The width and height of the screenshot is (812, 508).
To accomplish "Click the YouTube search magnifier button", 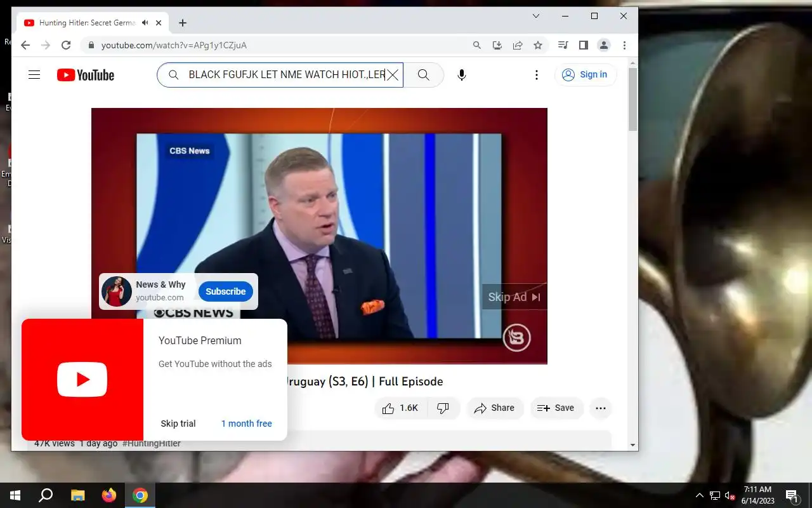I will pos(424,75).
